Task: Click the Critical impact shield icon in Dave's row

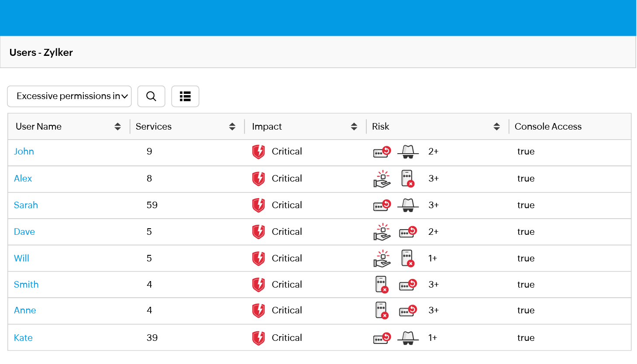Action: click(258, 232)
